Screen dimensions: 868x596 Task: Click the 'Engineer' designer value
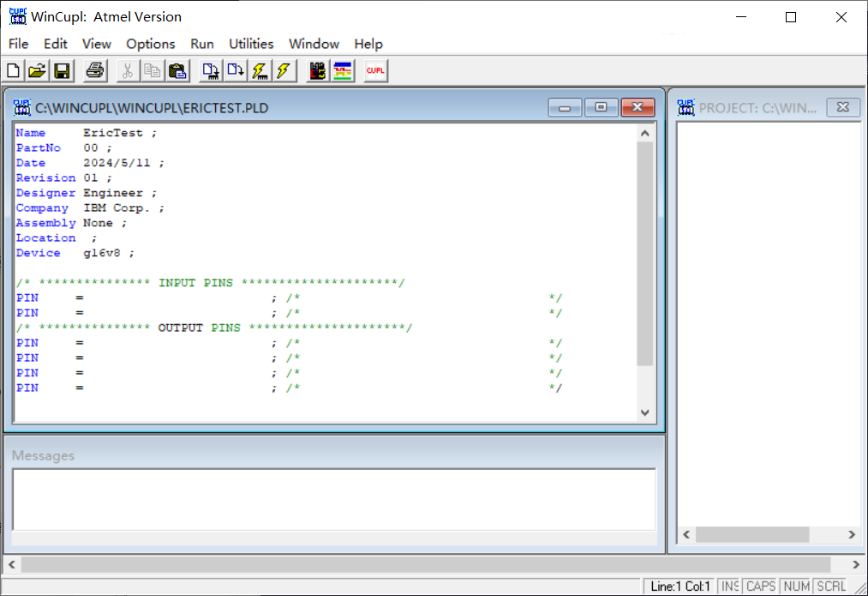click(113, 193)
